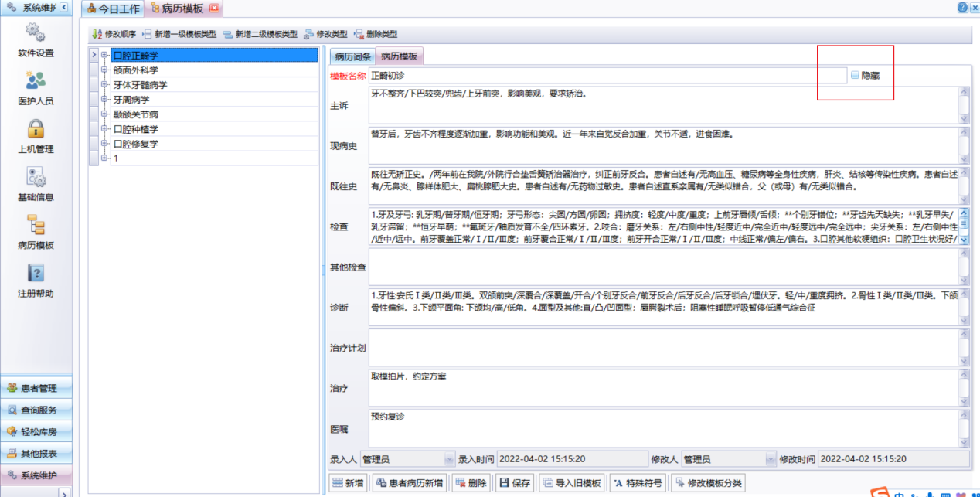The image size is (980, 497).
Task: Click row selector arrow beside 口腔正畸学
Action: pos(94,55)
